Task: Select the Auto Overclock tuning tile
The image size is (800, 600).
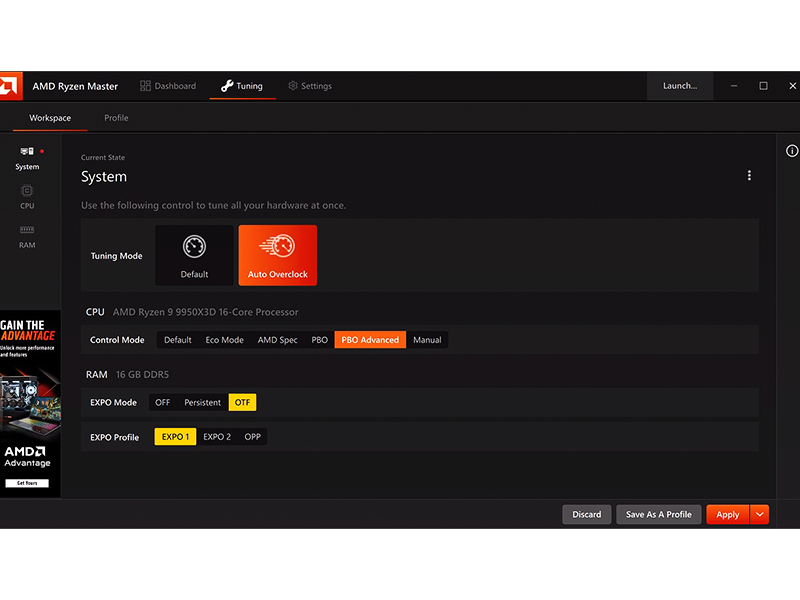Action: point(278,255)
